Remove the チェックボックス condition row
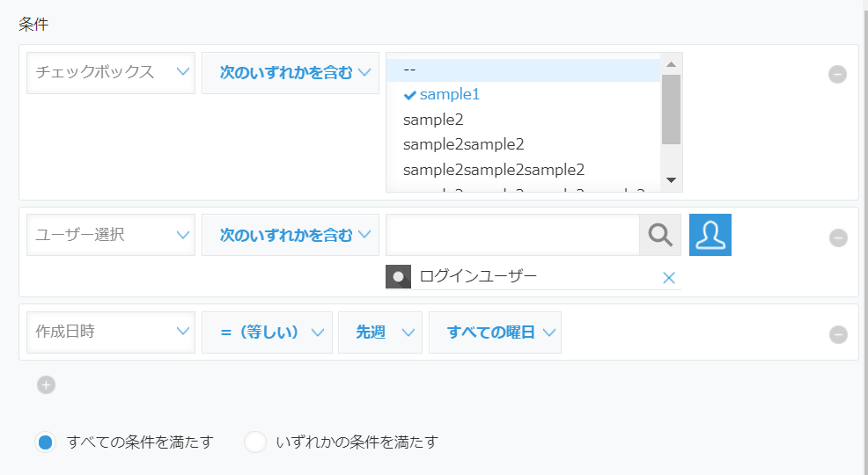This screenshot has width=868, height=475. click(x=837, y=74)
